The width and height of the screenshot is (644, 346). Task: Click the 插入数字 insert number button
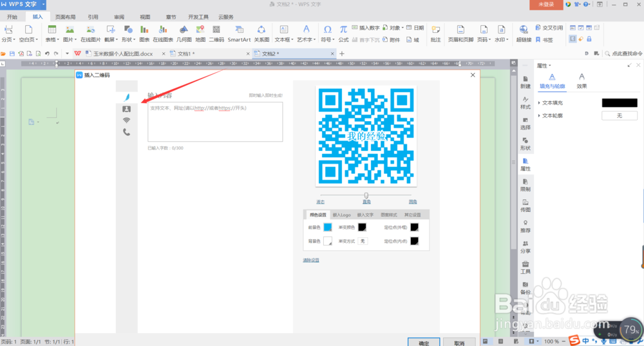click(x=366, y=28)
